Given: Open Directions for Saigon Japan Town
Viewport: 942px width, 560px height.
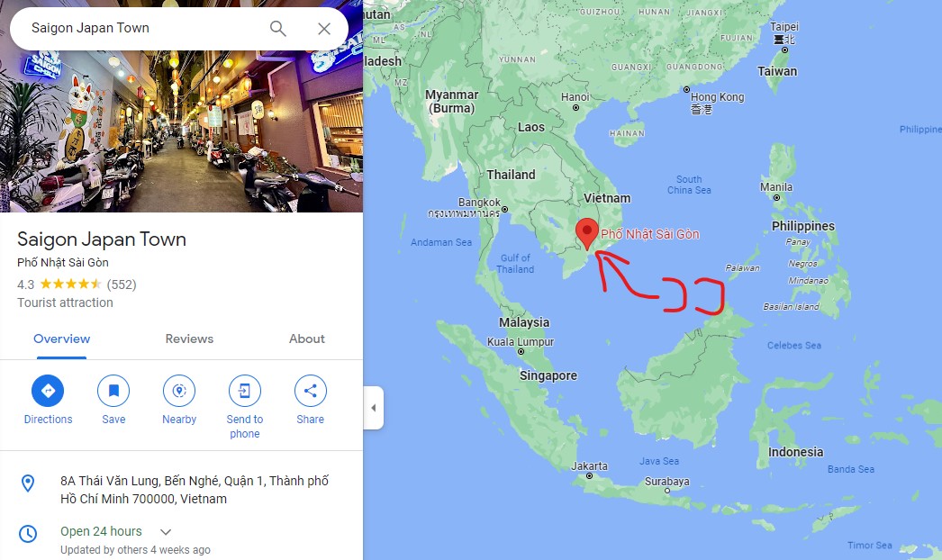Looking at the screenshot, I should (48, 391).
